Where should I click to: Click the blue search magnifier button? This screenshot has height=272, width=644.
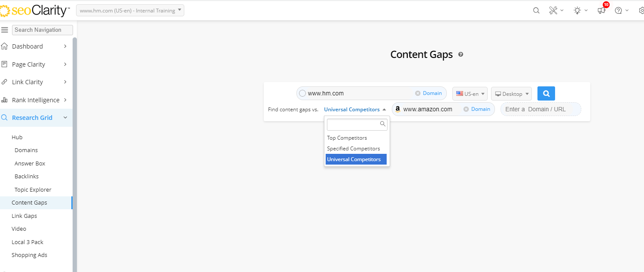[x=546, y=94]
